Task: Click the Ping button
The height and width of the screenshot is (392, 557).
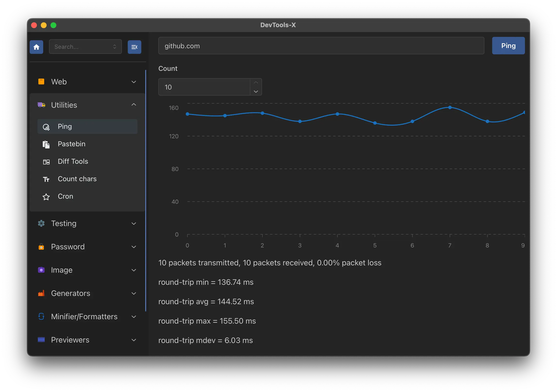Action: coord(508,46)
